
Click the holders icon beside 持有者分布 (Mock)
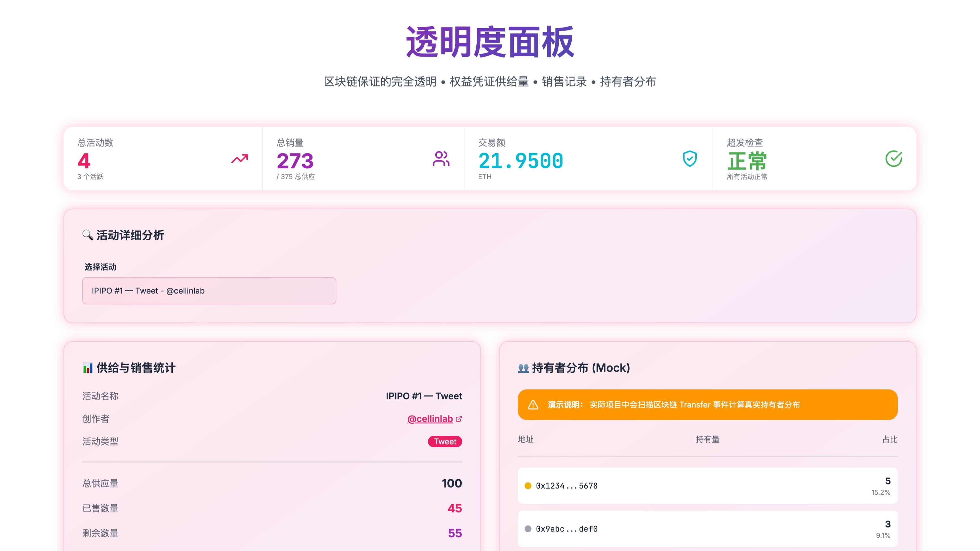pos(523,368)
